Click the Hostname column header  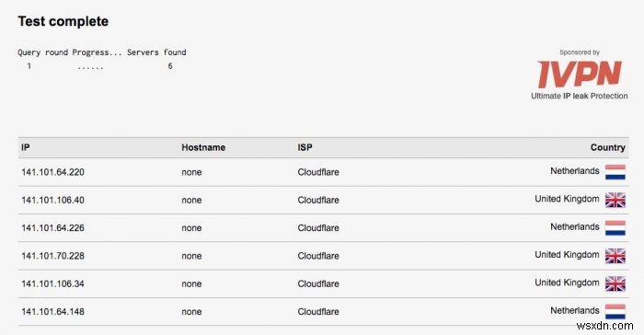(203, 147)
